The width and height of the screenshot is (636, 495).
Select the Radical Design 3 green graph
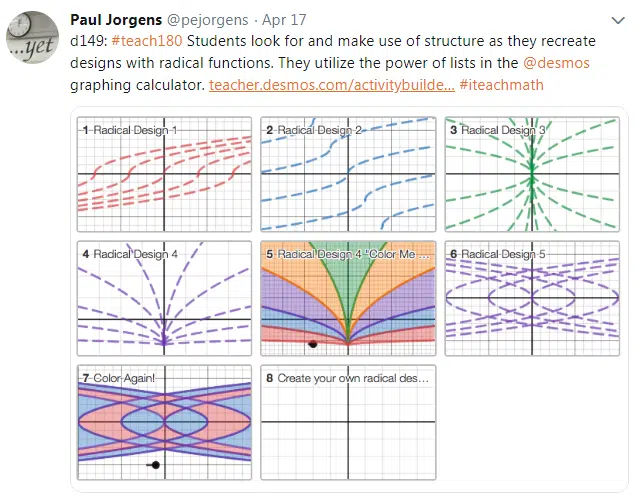[532, 174]
